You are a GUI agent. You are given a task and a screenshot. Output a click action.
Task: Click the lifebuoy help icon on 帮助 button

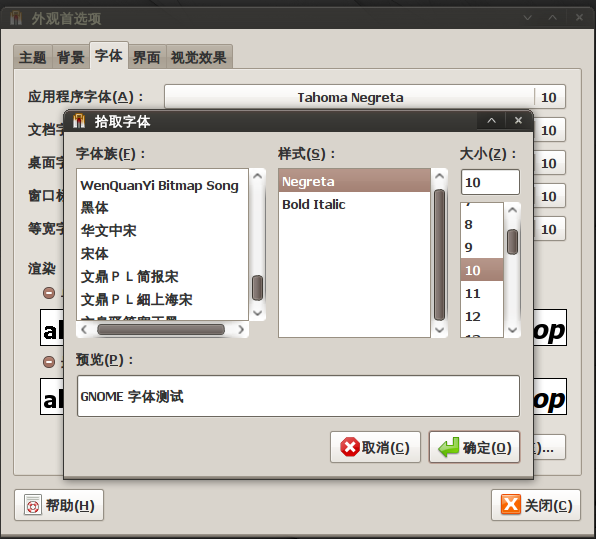(33, 505)
